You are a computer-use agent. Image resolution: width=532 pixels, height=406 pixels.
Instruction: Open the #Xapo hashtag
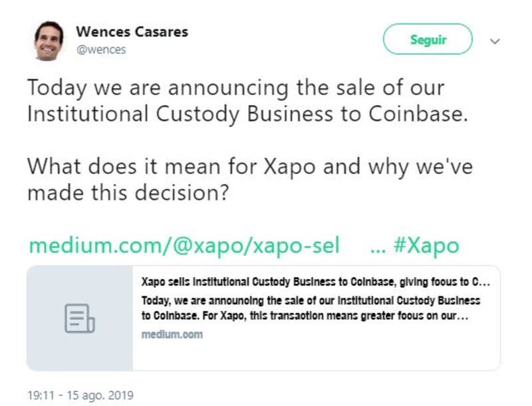pyautogui.click(x=426, y=246)
